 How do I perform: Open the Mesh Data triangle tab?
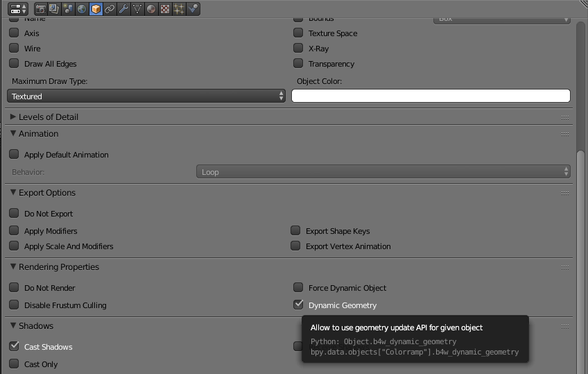137,9
